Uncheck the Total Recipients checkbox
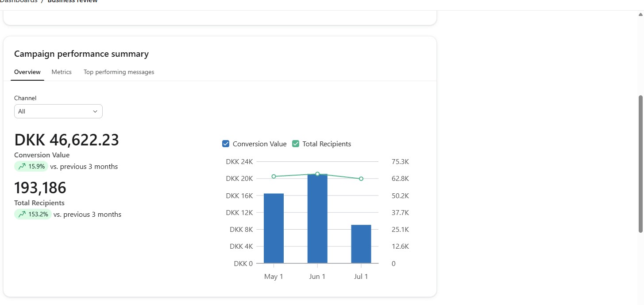Viewport: 644px width, 305px height. (x=296, y=144)
